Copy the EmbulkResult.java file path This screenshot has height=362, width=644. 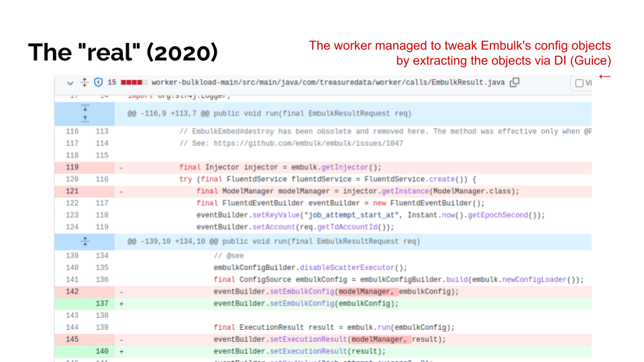click(x=515, y=82)
